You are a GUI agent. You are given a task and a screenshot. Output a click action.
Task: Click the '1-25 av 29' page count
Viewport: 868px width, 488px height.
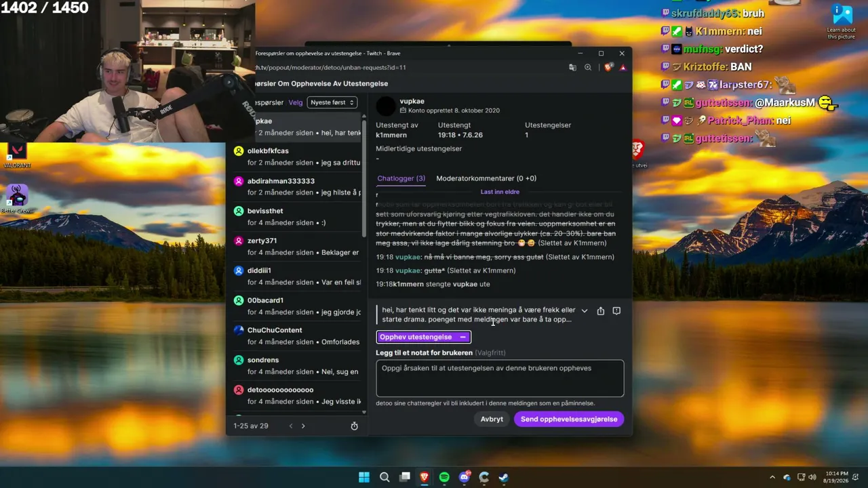(x=251, y=426)
